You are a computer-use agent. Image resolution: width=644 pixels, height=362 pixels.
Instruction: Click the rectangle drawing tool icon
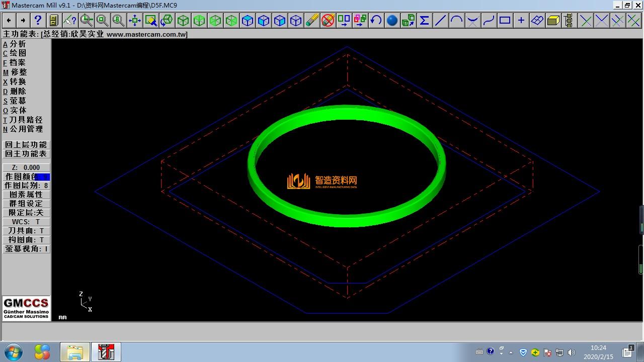point(505,21)
